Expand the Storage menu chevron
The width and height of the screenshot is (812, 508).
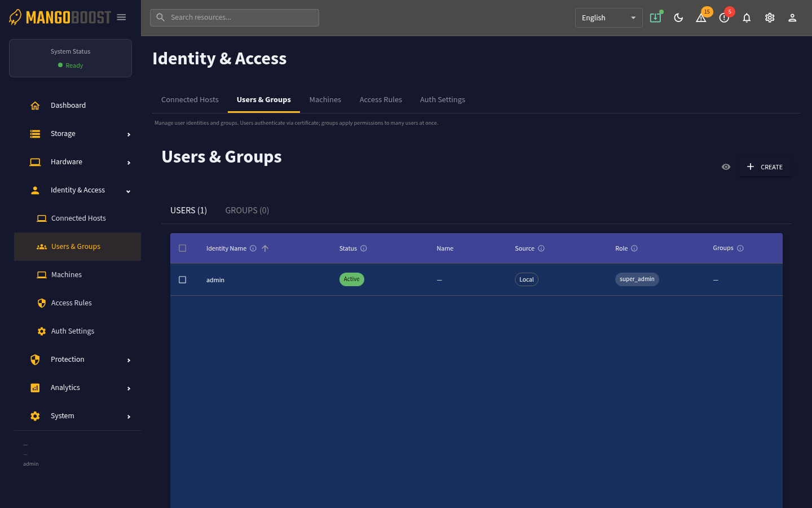(129, 134)
